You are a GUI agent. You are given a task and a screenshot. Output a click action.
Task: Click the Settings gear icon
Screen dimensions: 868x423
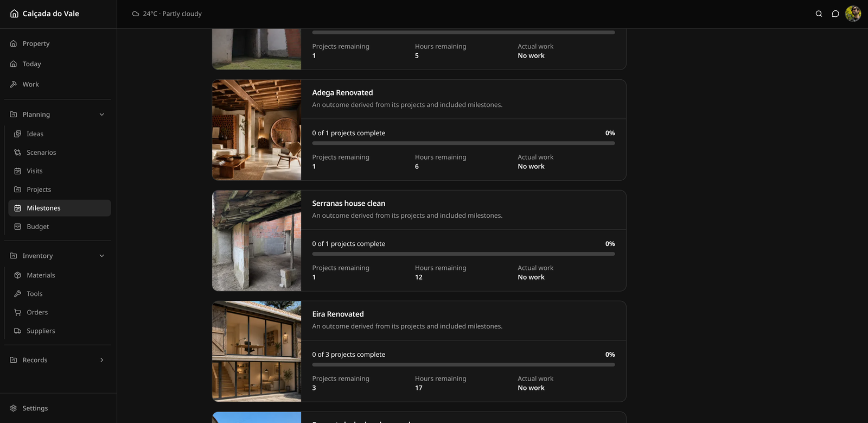click(x=14, y=408)
